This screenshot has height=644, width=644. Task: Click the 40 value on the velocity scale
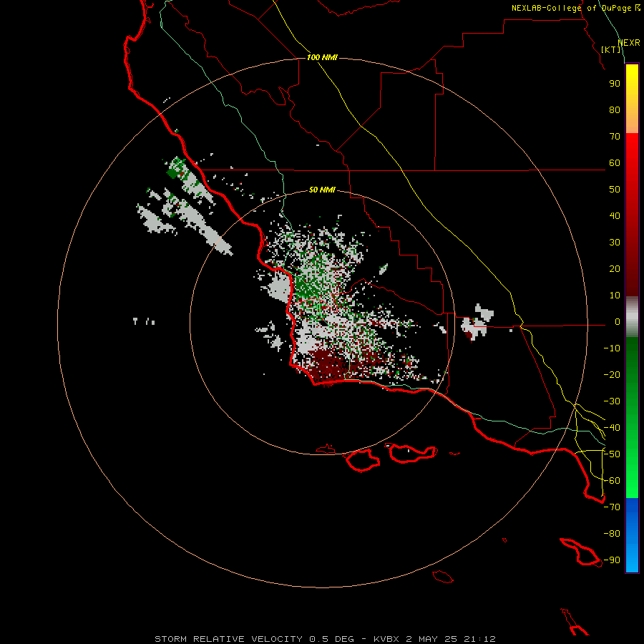pyautogui.click(x=615, y=216)
